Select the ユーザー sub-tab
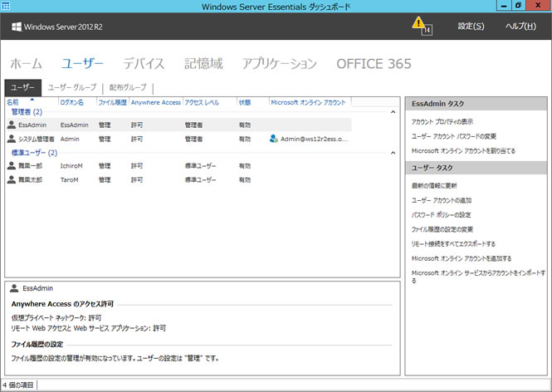 (x=23, y=87)
